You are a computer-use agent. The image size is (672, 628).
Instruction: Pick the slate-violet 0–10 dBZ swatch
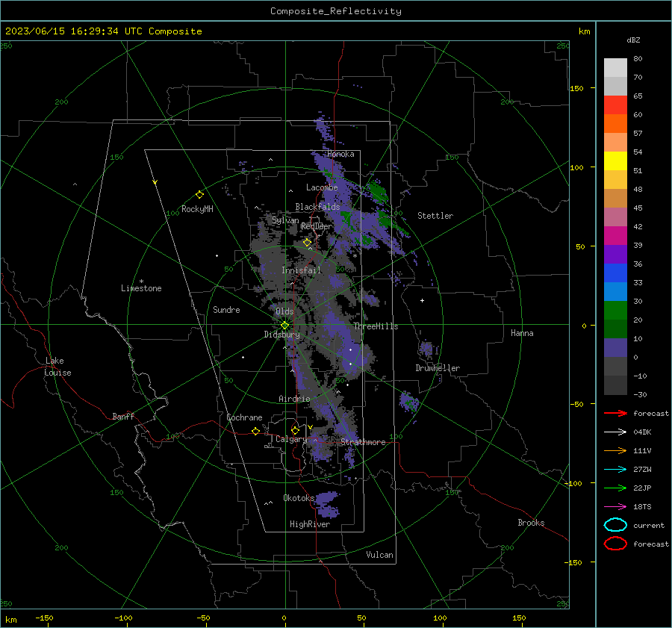click(615, 348)
